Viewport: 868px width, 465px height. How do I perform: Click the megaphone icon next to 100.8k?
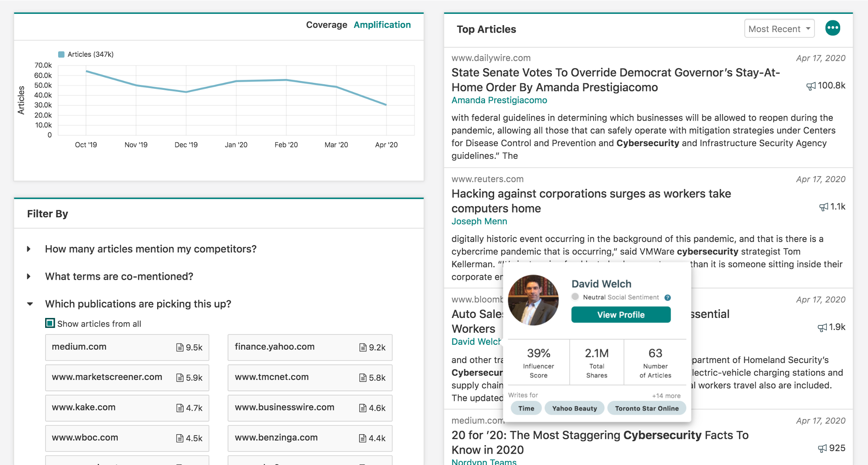(x=811, y=86)
